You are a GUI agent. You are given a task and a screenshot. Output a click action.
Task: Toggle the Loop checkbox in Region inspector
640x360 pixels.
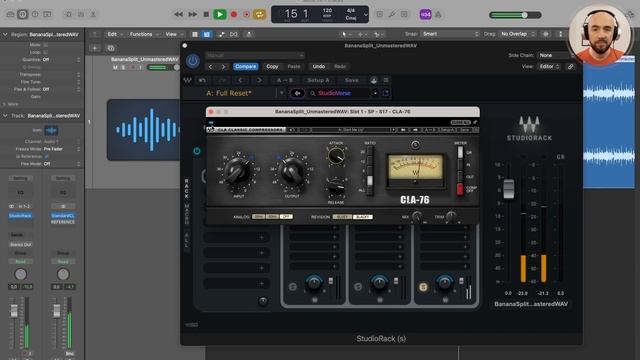click(45, 52)
